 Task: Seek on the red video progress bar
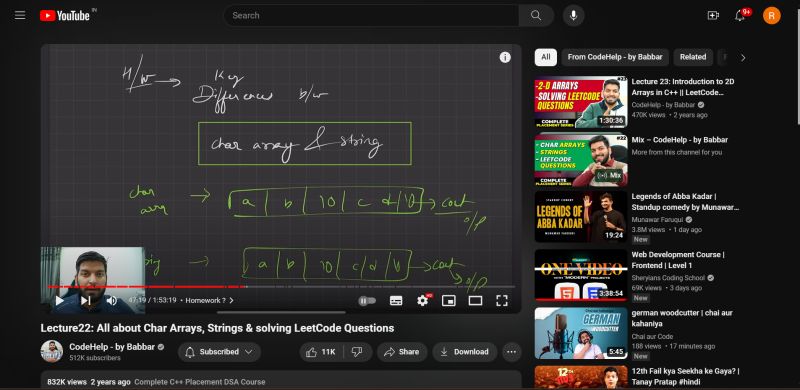(x=281, y=287)
